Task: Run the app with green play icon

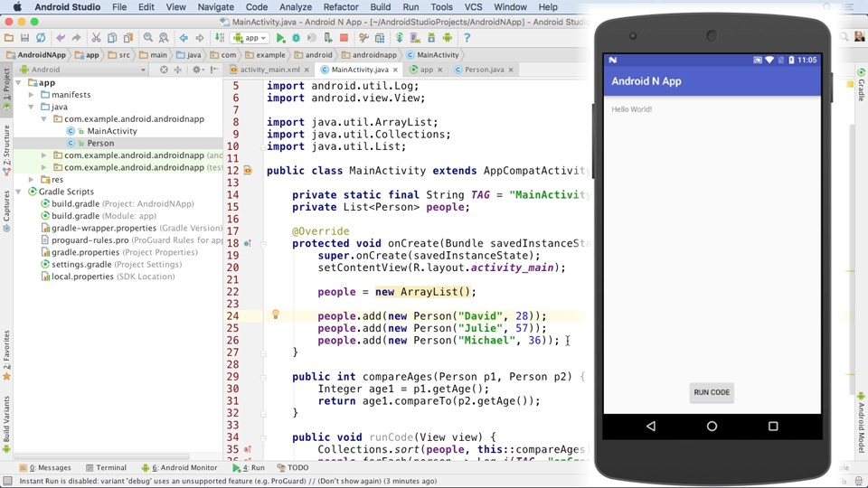Action: 280,38
